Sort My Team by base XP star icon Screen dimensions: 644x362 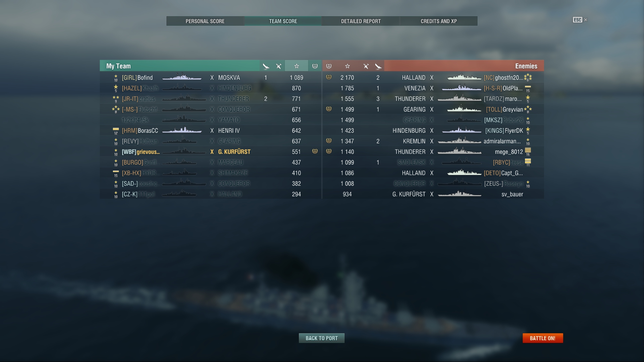point(297,66)
